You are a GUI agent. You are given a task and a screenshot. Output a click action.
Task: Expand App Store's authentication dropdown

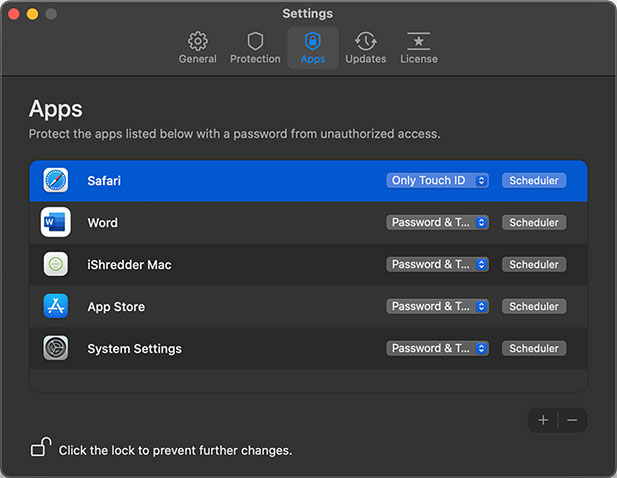pos(437,307)
